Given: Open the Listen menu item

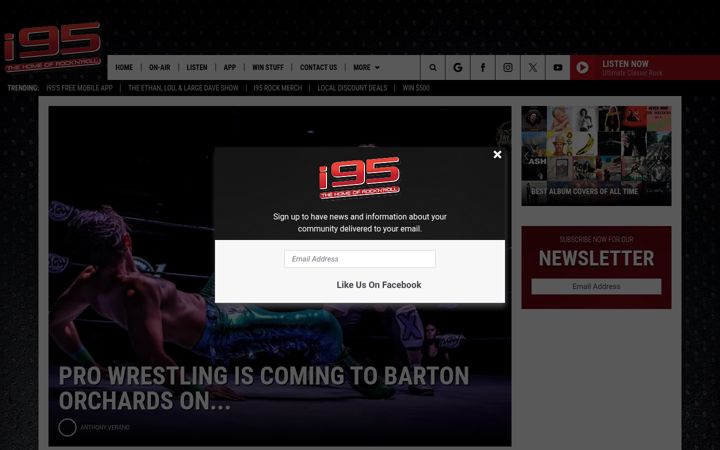Looking at the screenshot, I should [197, 68].
